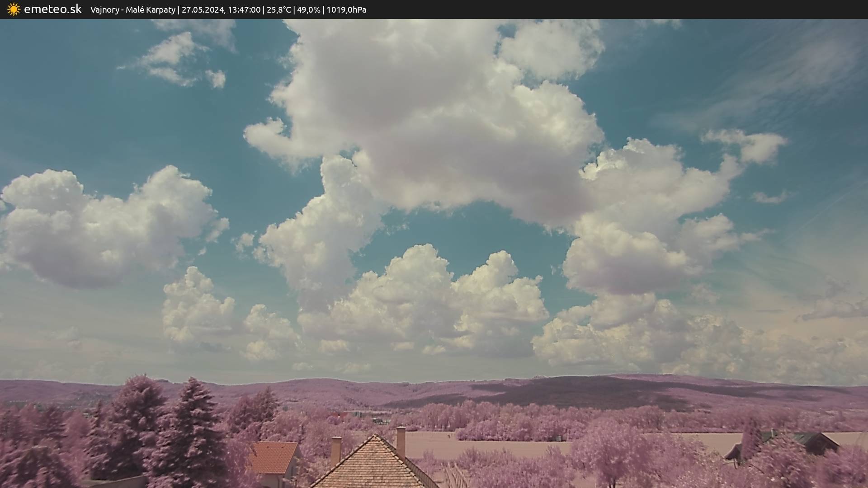Click the emeteo.sk sun logo icon

tap(14, 9)
